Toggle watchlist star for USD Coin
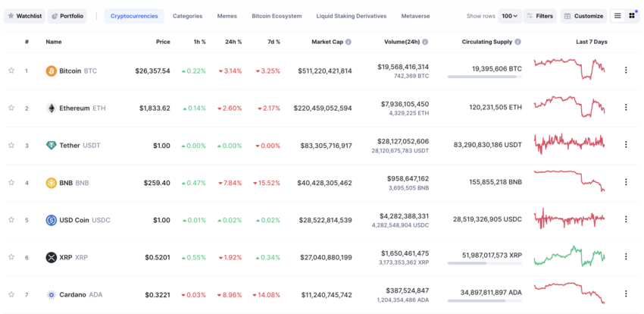 click(x=11, y=220)
